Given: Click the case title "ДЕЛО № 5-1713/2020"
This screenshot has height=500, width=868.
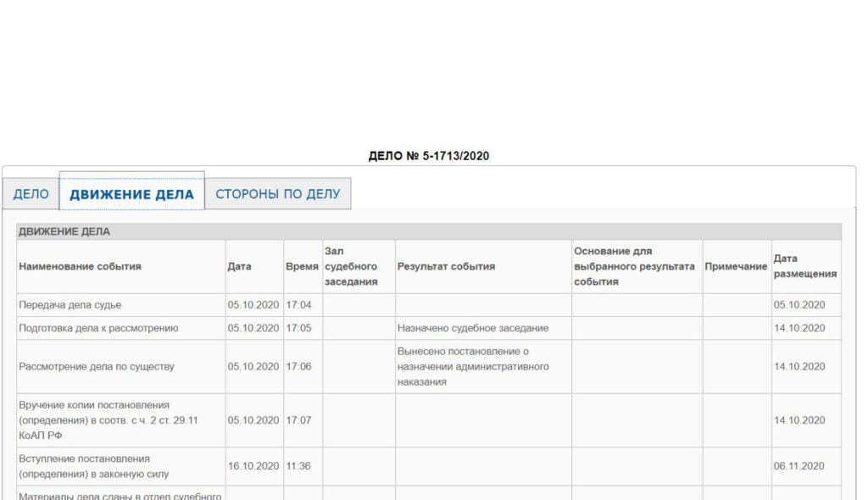Looking at the screenshot, I should tap(429, 156).
